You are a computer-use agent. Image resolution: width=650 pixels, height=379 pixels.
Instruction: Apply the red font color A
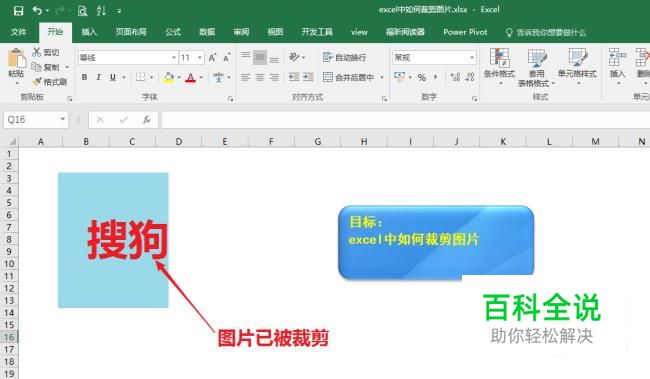tap(191, 77)
